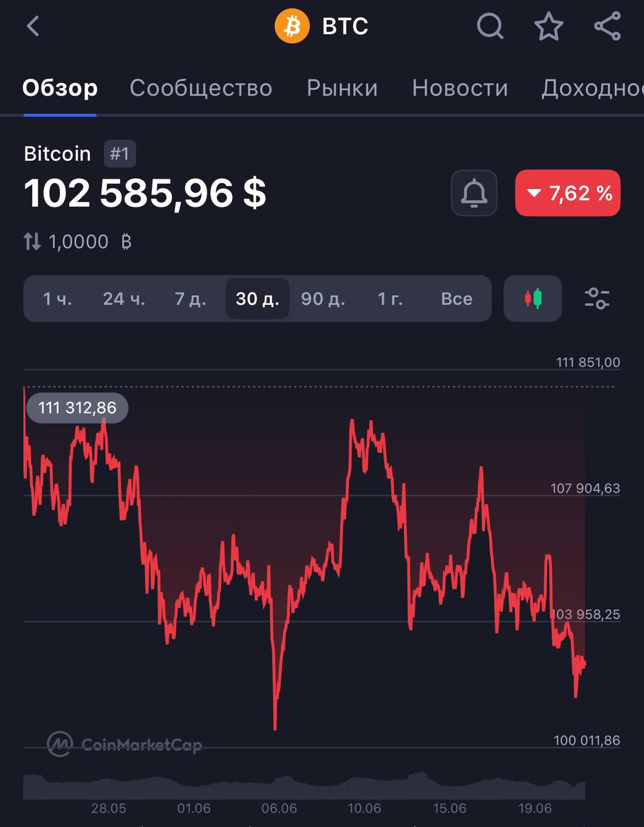The height and width of the screenshot is (827, 644).
Task: Tap the orange Bitcoin logo icon
Action: click(x=291, y=26)
